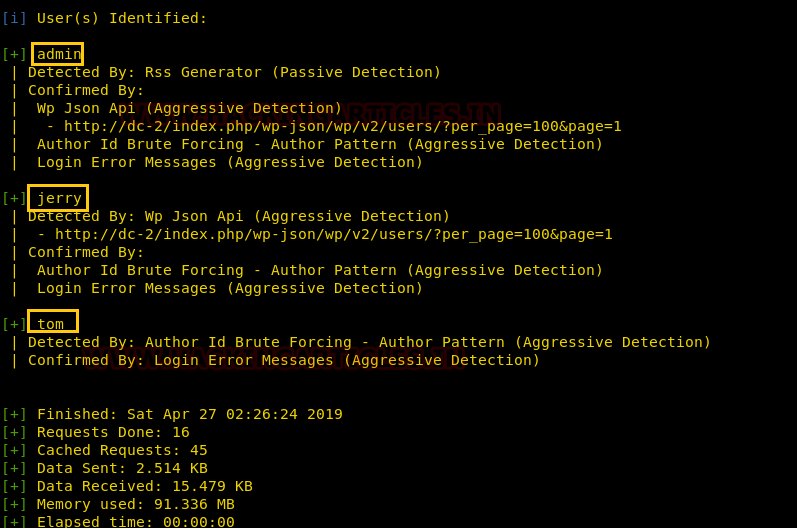Click the Elapsed time 00:00:00 line
Viewport: 797px width, 528px height.
pyautogui.click(x=136, y=521)
